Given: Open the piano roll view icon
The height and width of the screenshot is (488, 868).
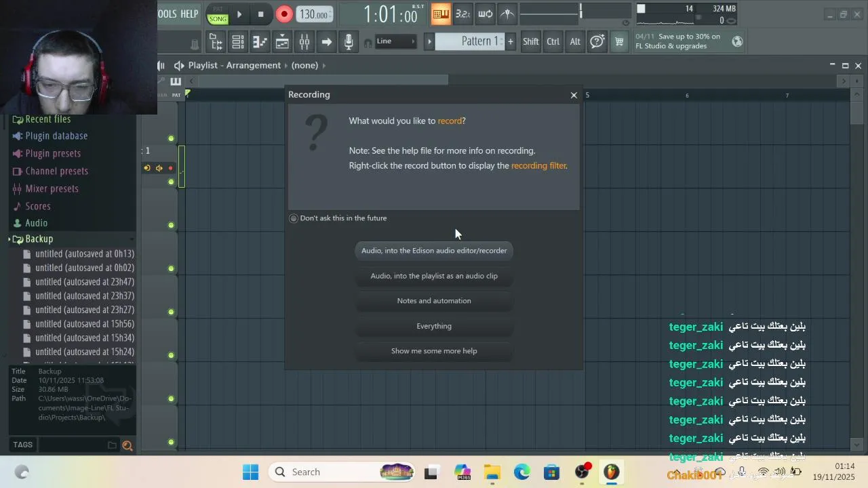Looking at the screenshot, I should (260, 42).
